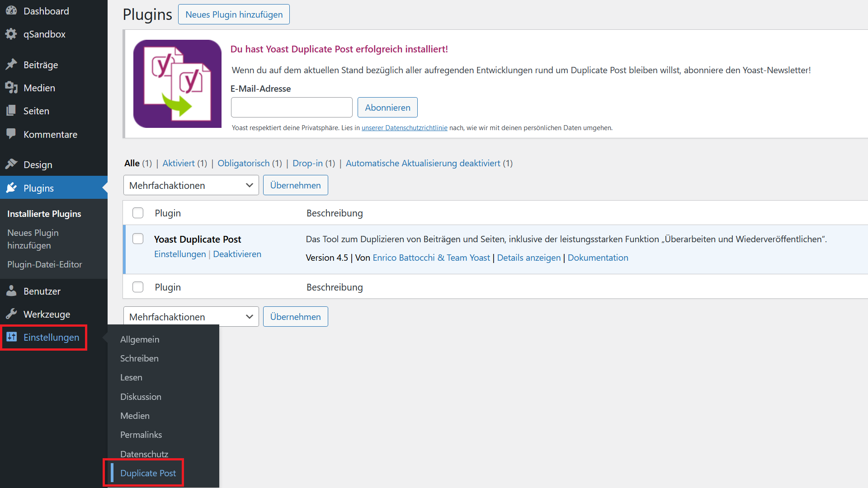This screenshot has height=488, width=868.
Task: Click the Kommentare speech bubble icon
Action: [x=11, y=134]
